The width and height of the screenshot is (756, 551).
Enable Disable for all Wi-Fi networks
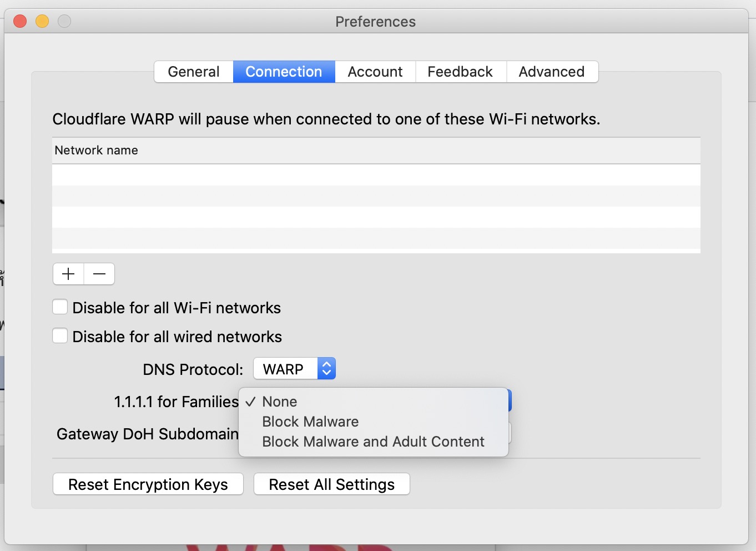pos(60,307)
